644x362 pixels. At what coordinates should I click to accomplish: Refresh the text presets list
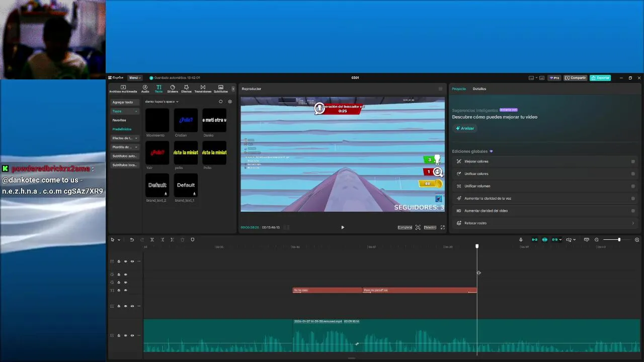(220, 102)
